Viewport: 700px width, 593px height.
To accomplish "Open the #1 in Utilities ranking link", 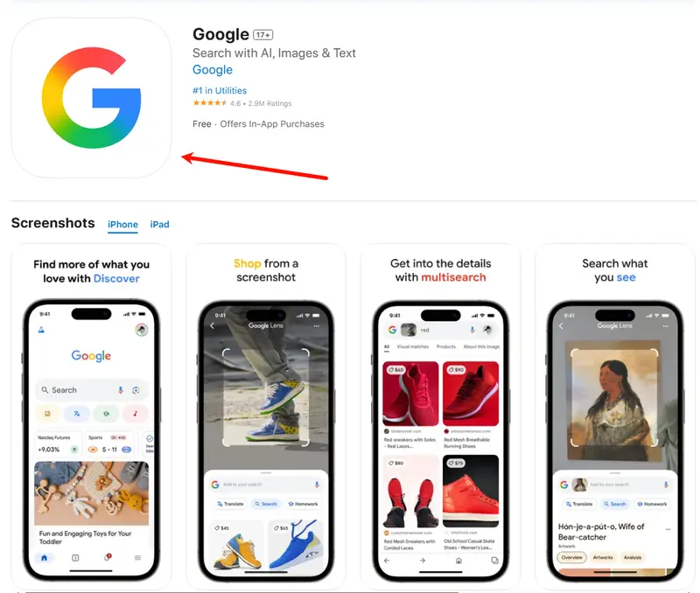I will click(x=220, y=91).
